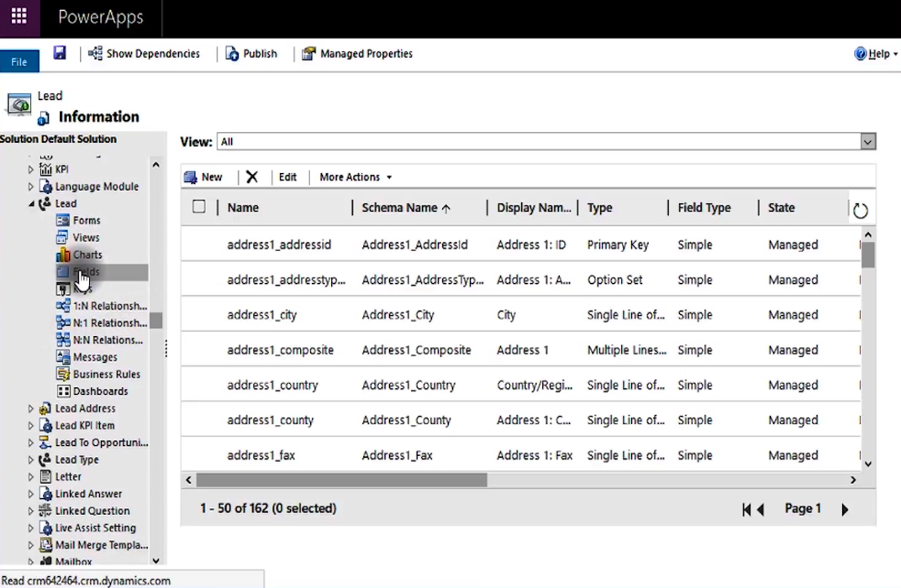Click the N:1 Relationships icon
Image resolution: width=901 pixels, height=588 pixels.
63,323
